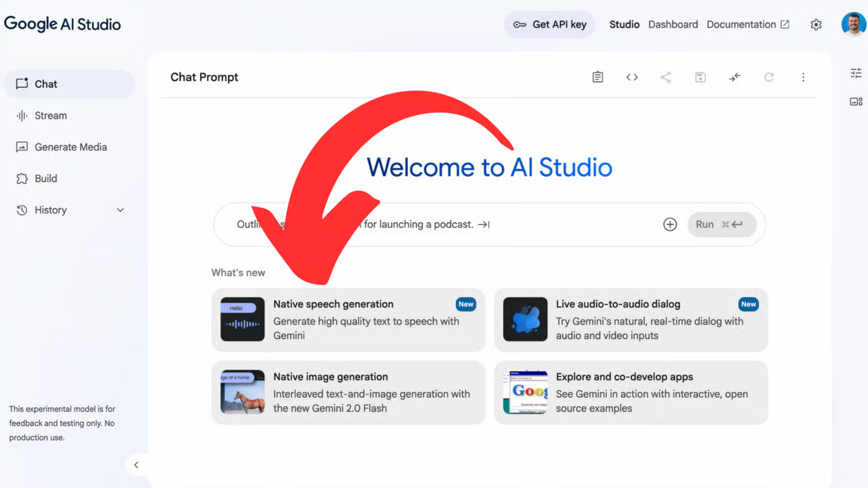Click the New badge on Live audio card
This screenshot has width=868, height=488.
pyautogui.click(x=748, y=304)
